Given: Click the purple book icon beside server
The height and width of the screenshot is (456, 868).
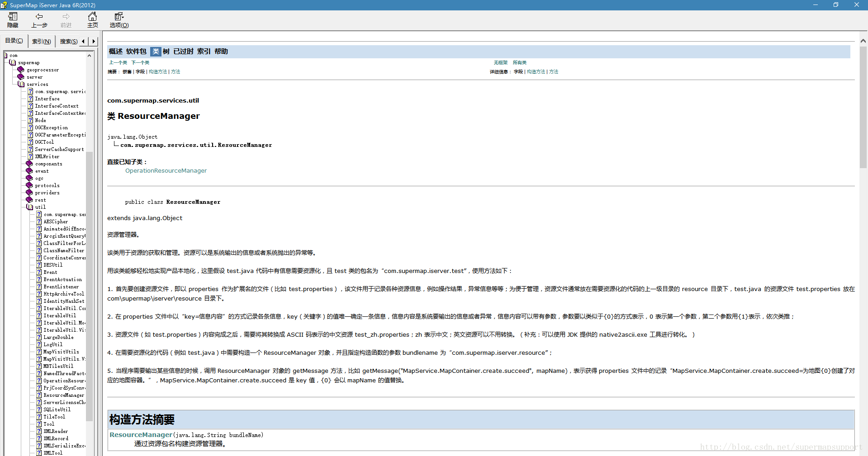Looking at the screenshot, I should tap(21, 77).
